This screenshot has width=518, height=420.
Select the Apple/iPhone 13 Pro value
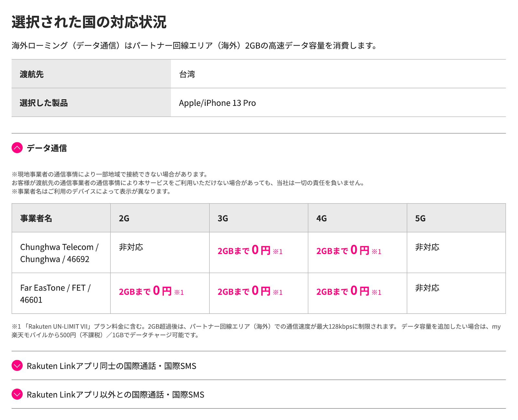tap(217, 103)
